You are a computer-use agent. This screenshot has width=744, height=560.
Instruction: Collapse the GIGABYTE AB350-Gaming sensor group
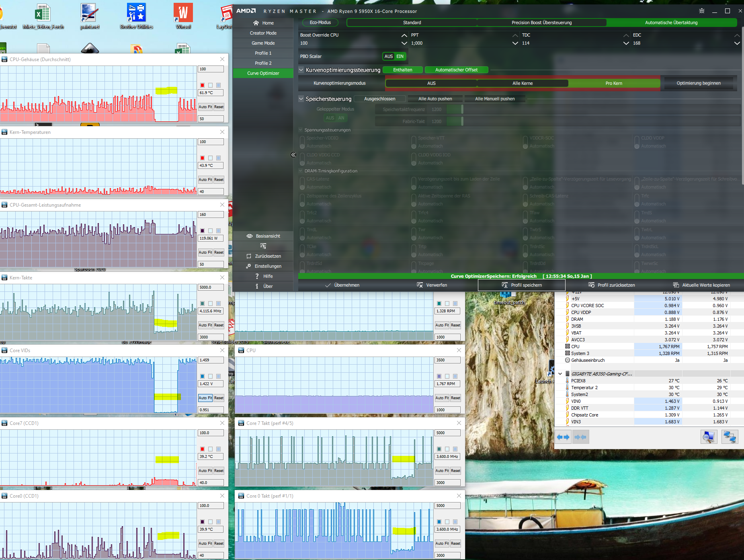(x=560, y=374)
